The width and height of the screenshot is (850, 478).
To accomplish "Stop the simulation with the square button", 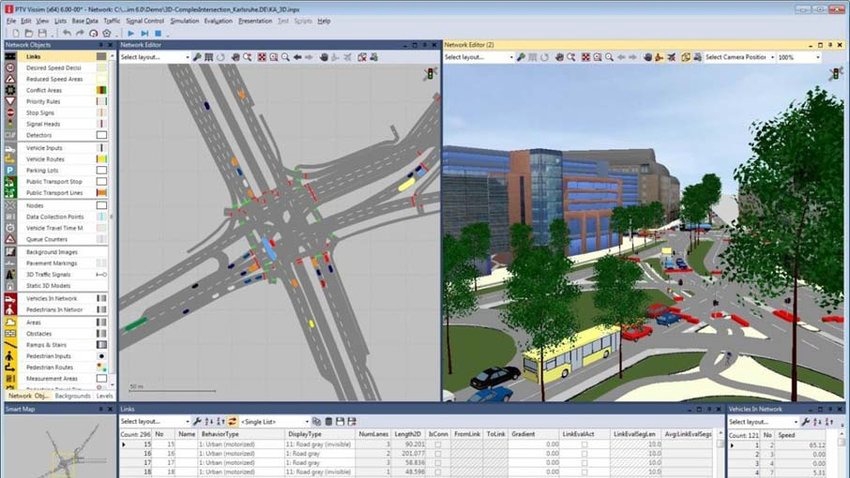I will (x=158, y=32).
